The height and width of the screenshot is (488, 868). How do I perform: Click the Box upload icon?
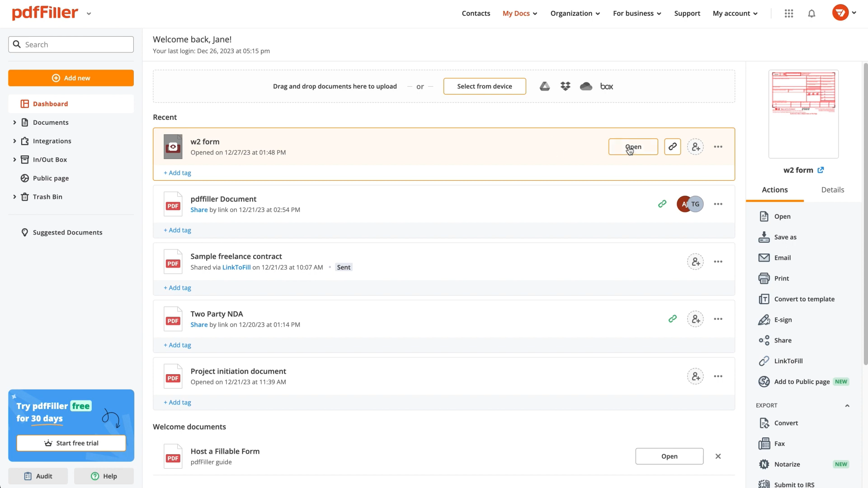tap(607, 86)
